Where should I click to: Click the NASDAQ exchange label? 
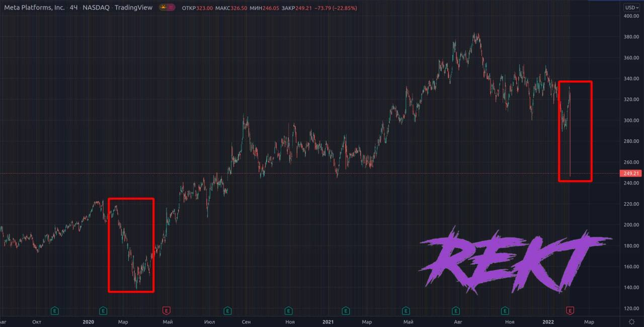tap(96, 8)
